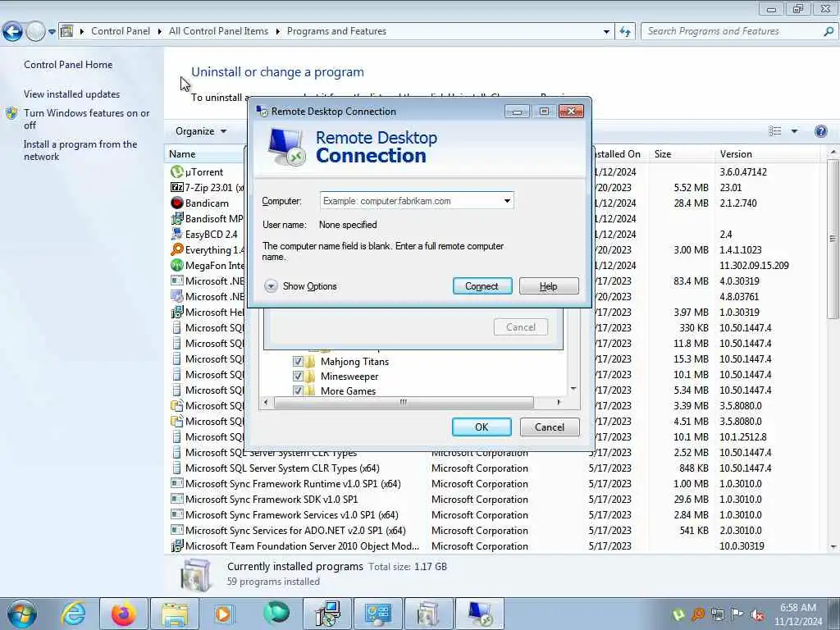The image size is (840, 630).
Task: Click the horizontal scrollbar in Windows Features
Action: click(x=404, y=402)
